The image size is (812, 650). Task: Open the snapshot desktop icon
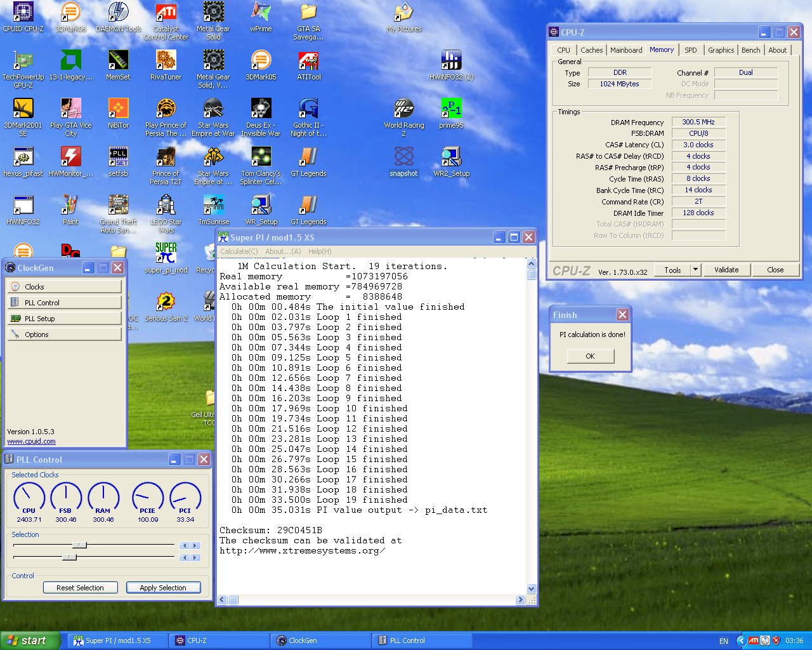[x=404, y=162]
